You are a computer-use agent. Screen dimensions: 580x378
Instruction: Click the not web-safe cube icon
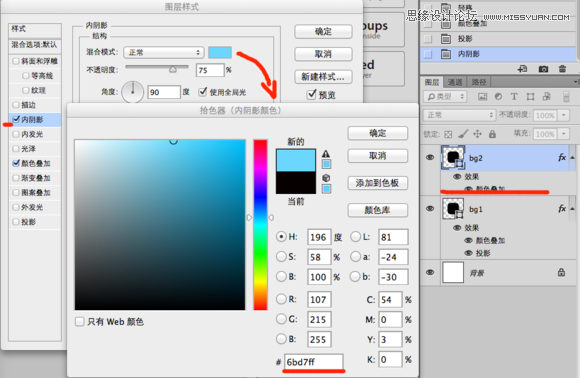click(x=326, y=178)
